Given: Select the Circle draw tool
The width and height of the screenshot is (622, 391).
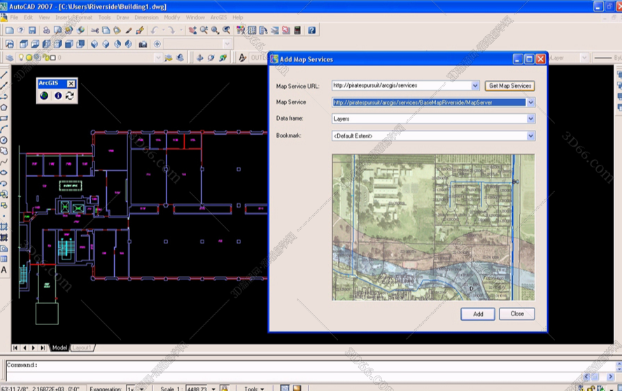Looking at the screenshot, I should 4,140.
